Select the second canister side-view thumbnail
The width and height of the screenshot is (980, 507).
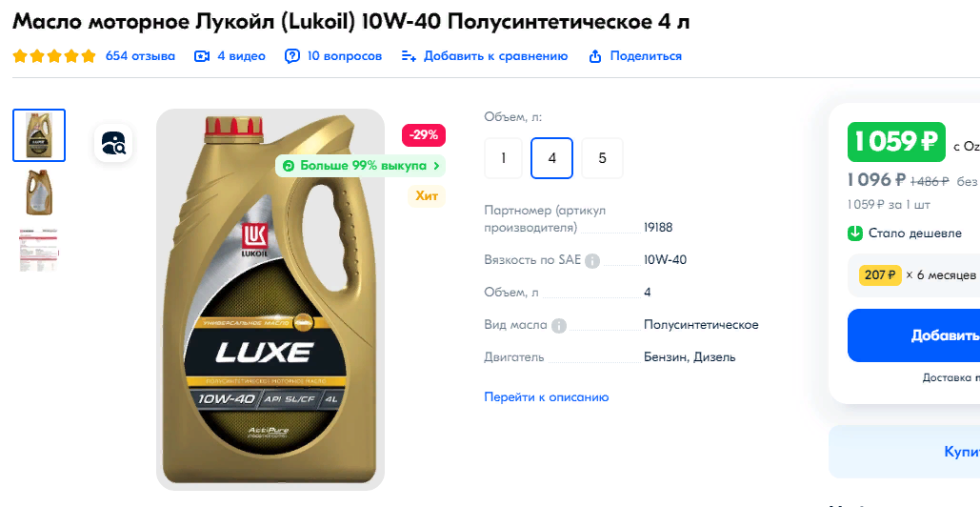pos(39,193)
